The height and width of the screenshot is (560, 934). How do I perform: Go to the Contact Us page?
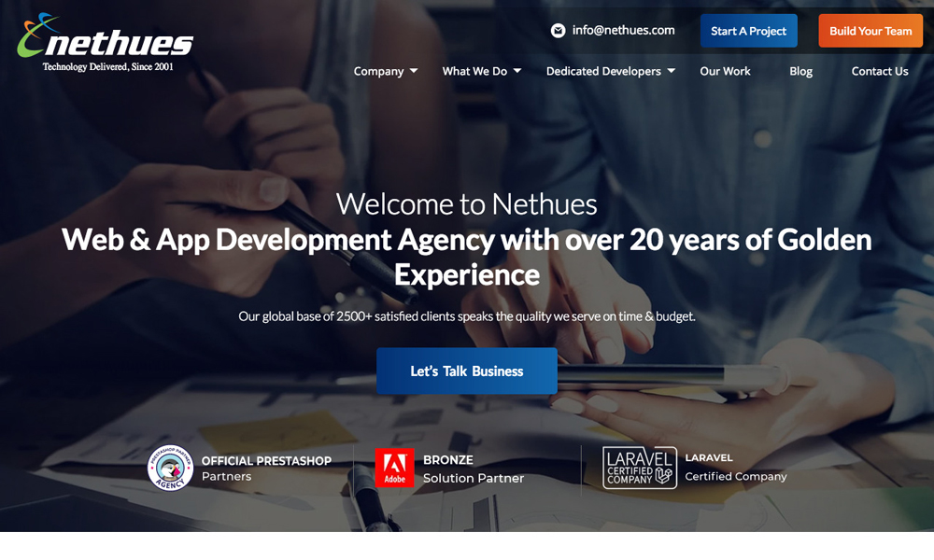(x=880, y=71)
